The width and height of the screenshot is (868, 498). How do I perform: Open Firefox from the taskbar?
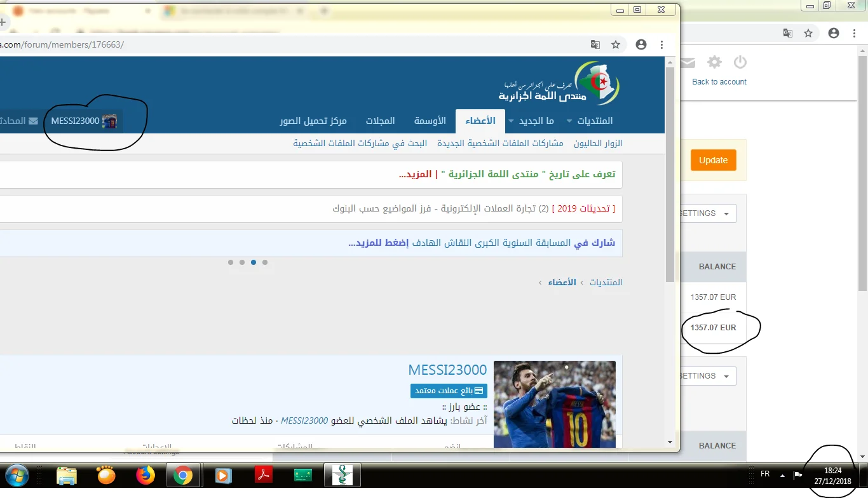coord(146,474)
